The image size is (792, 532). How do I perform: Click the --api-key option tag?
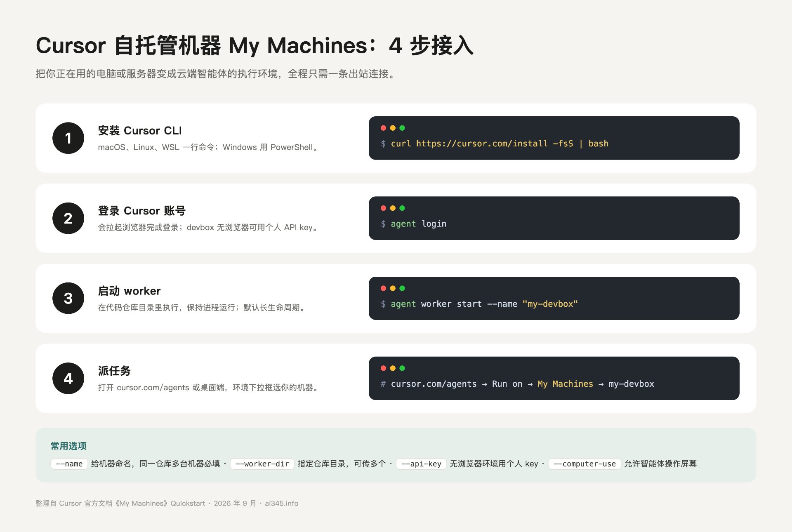point(421,464)
